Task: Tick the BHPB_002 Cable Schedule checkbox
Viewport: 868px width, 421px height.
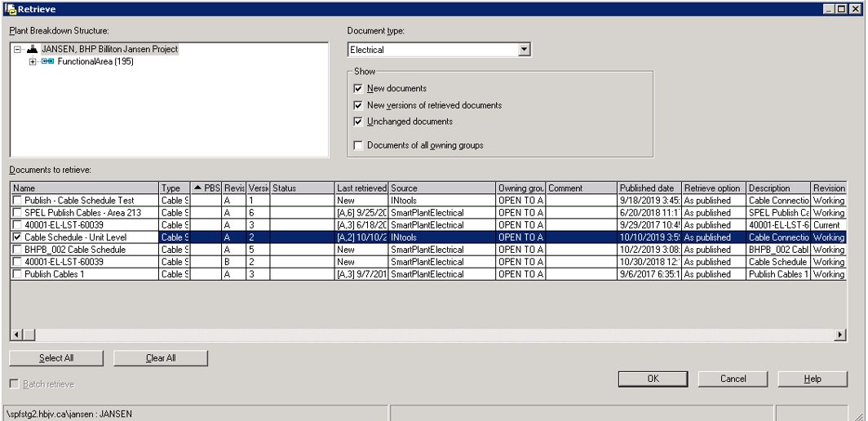Action: coord(18,250)
